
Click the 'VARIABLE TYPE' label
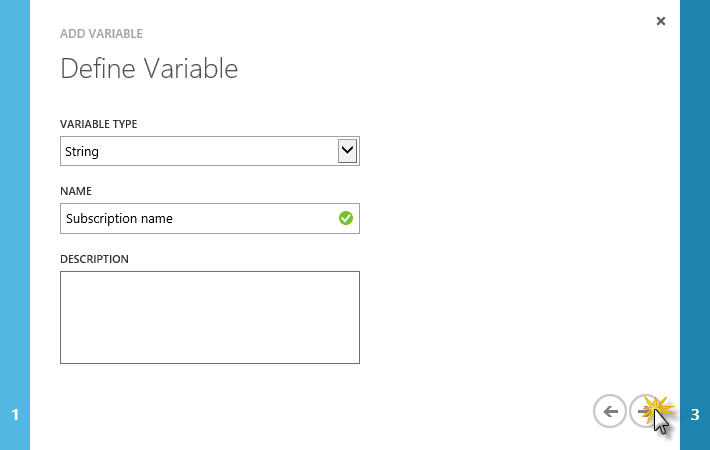tap(99, 124)
